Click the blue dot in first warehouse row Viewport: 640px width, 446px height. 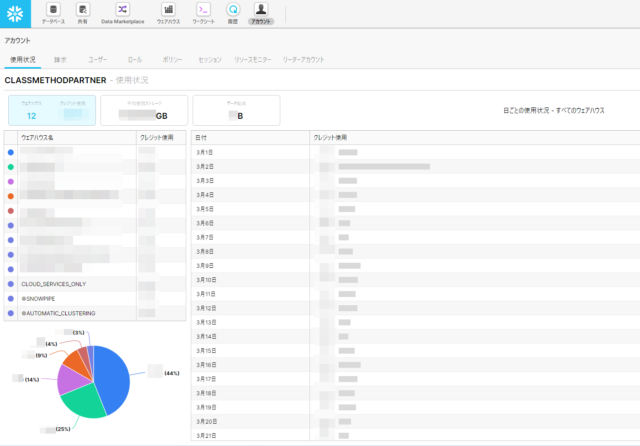pyautogui.click(x=11, y=152)
